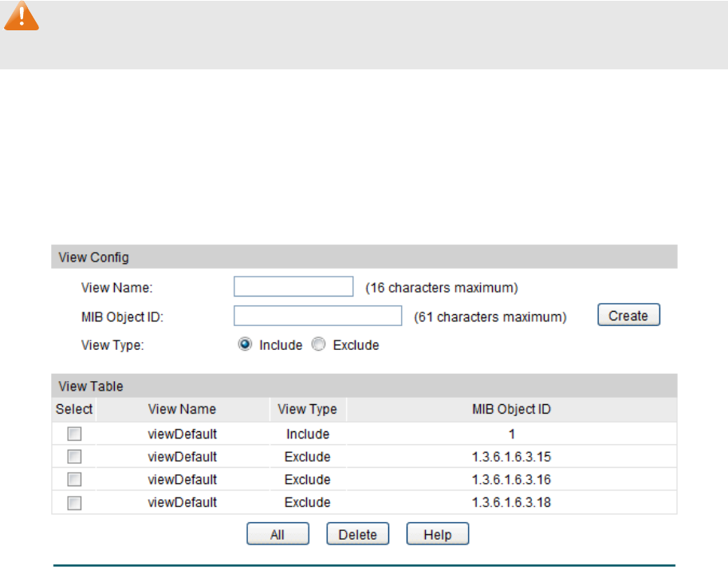Click viewDefault in the Include row

(182, 434)
